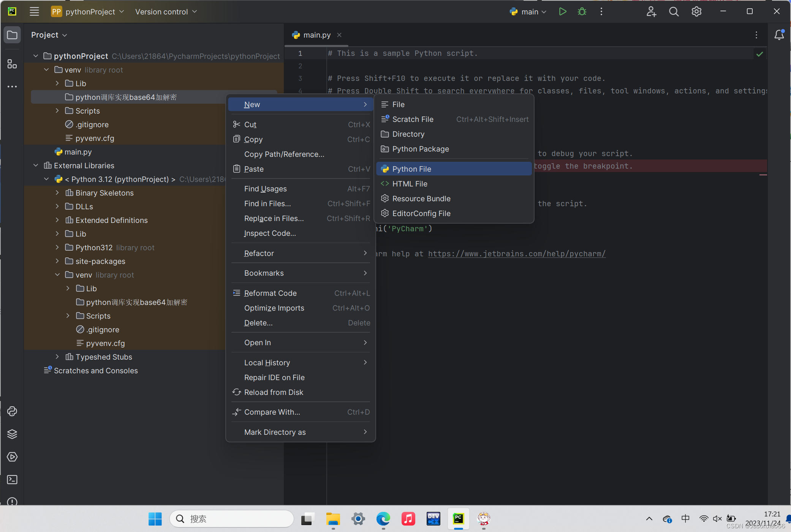The image size is (791, 532).
Task: Start Code With Me session with the add-user icon
Action: pyautogui.click(x=651, y=11)
